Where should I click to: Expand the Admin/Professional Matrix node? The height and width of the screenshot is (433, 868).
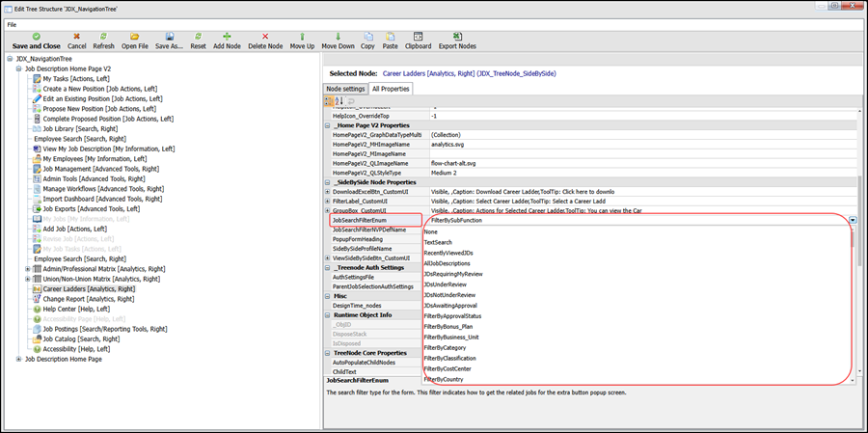click(x=28, y=269)
